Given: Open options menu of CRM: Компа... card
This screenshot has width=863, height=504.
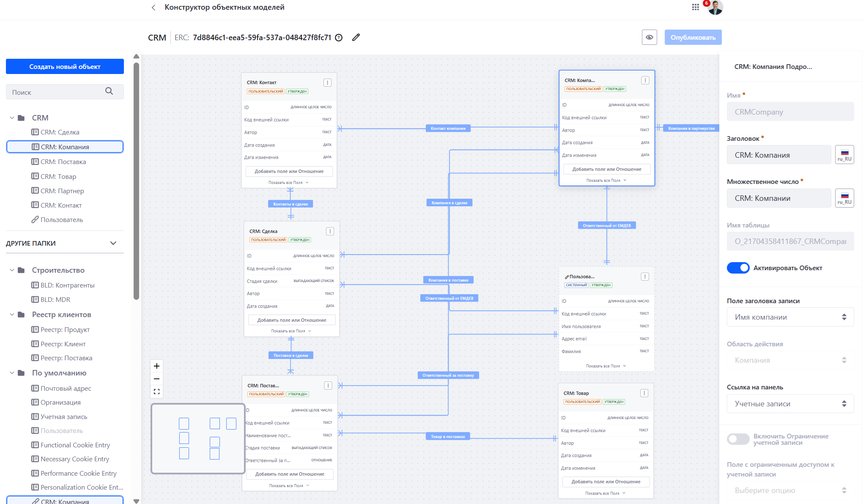Looking at the screenshot, I should tap(645, 80).
